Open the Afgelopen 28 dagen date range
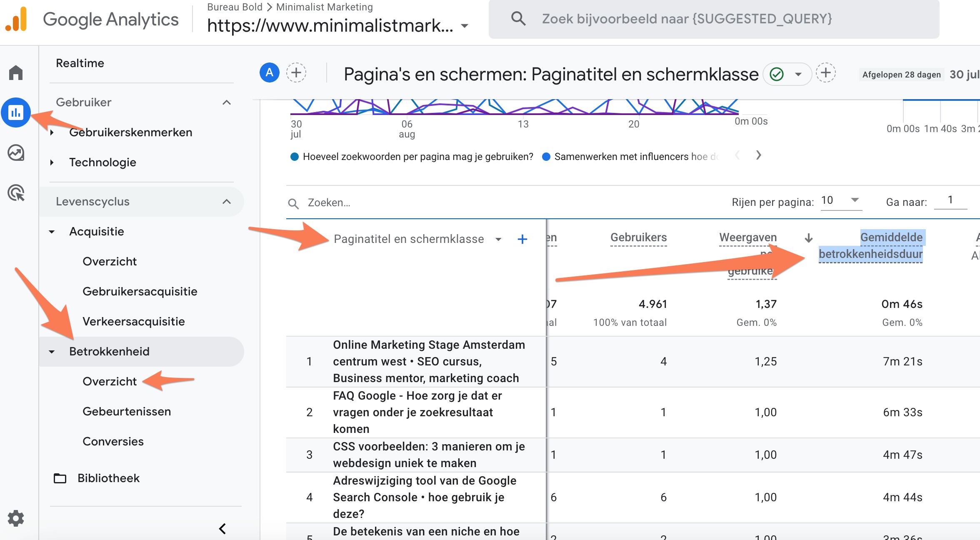Viewport: 980px width, 540px height. pos(902,75)
